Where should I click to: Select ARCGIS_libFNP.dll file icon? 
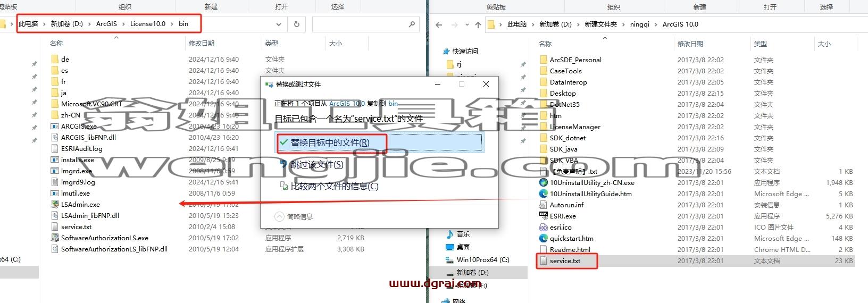(55, 137)
